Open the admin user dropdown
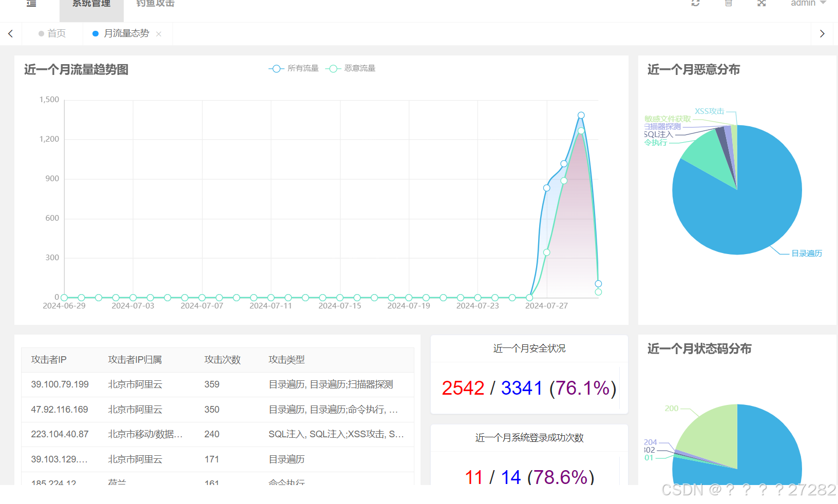 click(x=808, y=3)
